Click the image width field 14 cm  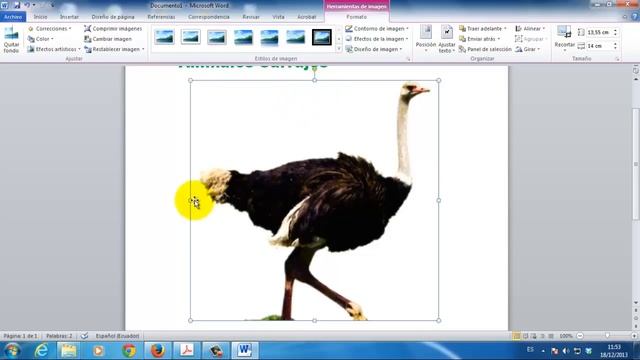[x=598, y=46]
